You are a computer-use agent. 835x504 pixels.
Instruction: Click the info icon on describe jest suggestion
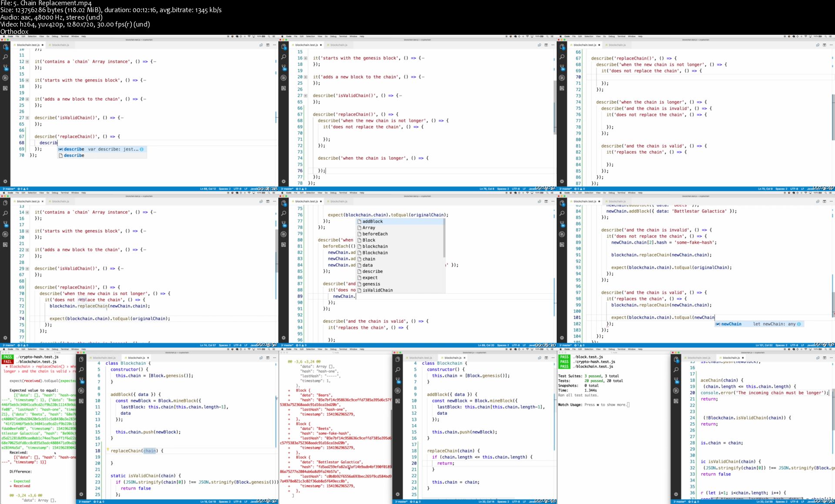click(142, 149)
